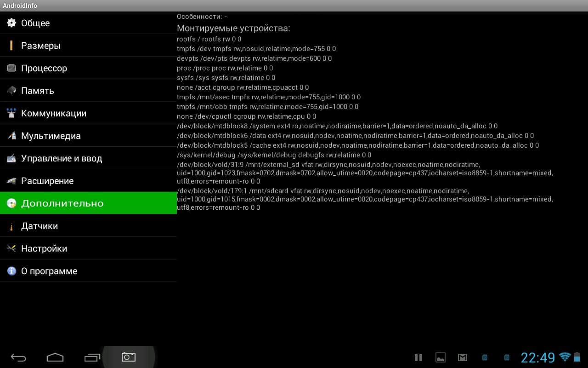Viewport: 588px width, 368px height.
Task: Click the icon beside Управление и ввод
Action: click(11, 158)
